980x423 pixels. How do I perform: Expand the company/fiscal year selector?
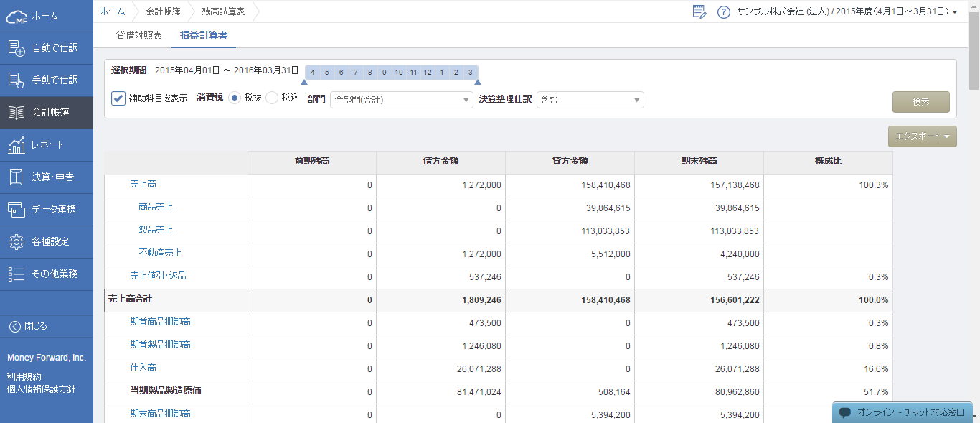(847, 11)
